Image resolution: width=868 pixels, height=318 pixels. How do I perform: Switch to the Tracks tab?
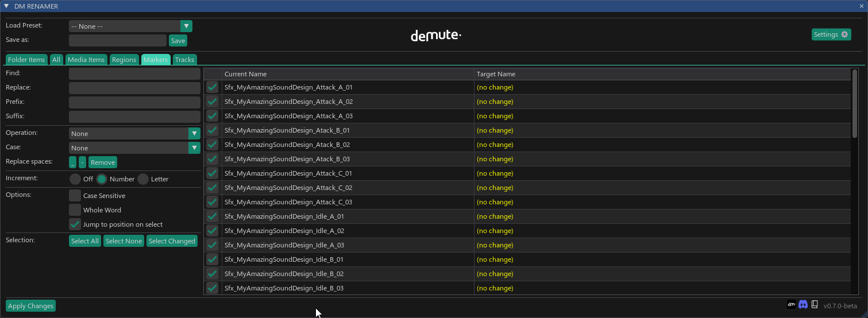pos(185,60)
